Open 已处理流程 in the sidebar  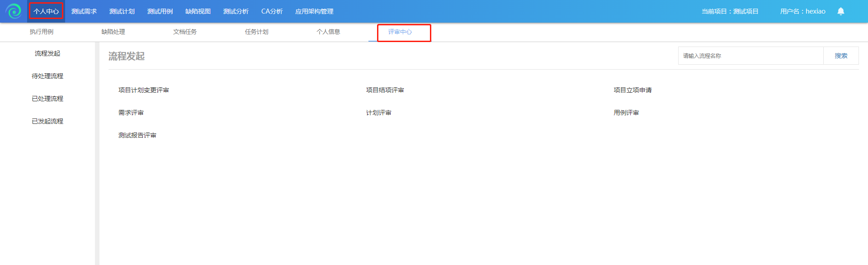coord(47,99)
